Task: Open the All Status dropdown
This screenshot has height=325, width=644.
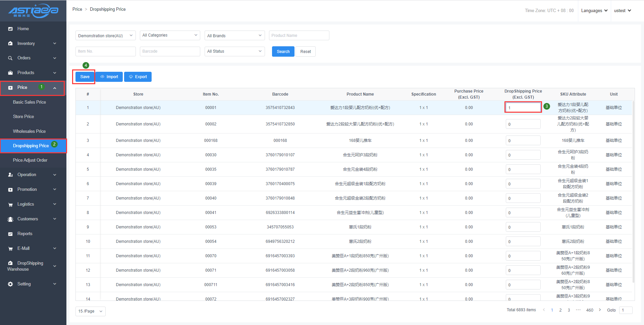Action: click(x=234, y=51)
